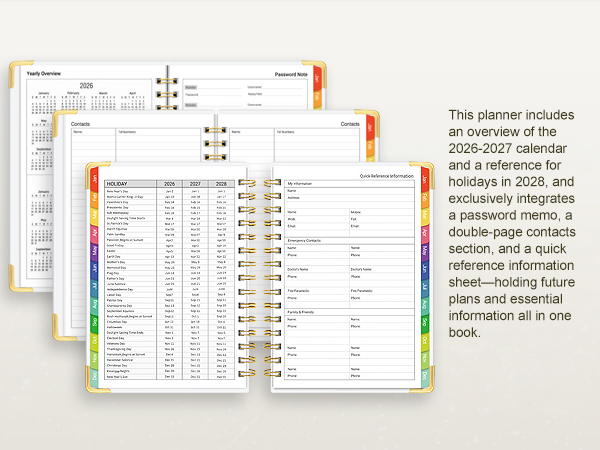
Task: Click the Flag Day holiday row
Action: click(170, 273)
